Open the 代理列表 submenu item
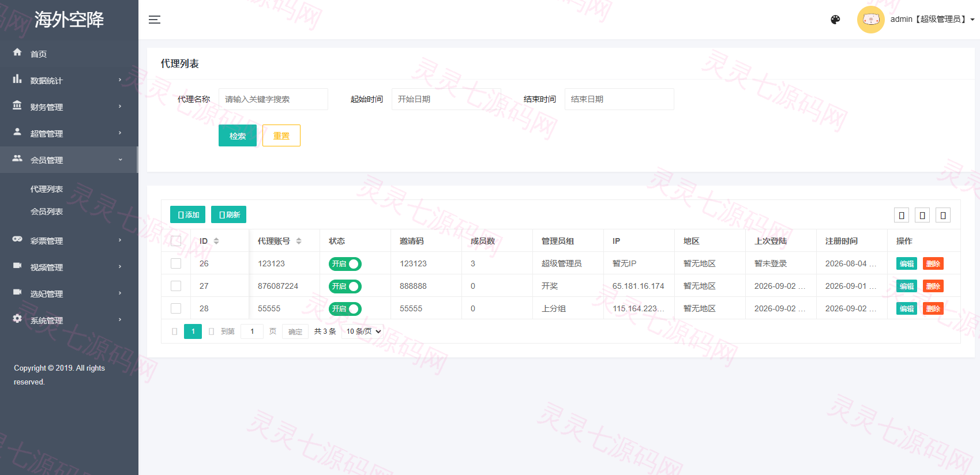The image size is (980, 475). (47, 189)
